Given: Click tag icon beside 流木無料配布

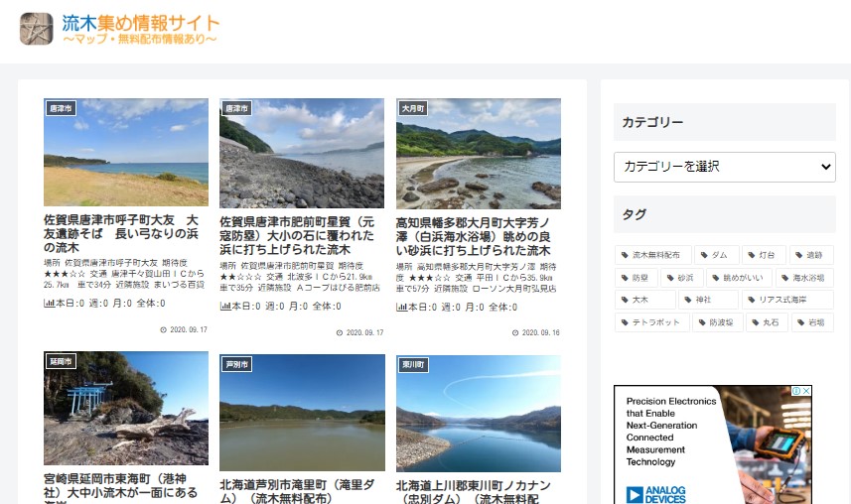Looking at the screenshot, I should tap(625, 255).
